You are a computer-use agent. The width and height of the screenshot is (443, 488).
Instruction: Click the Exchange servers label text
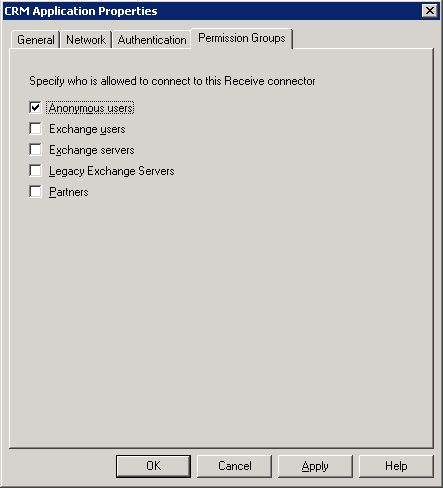92,150
